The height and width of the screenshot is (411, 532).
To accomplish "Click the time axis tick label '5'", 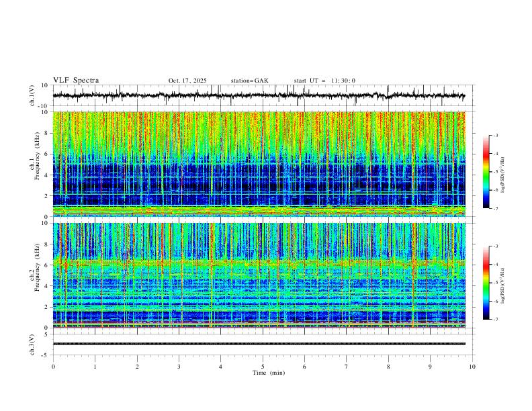I will 263,367.
